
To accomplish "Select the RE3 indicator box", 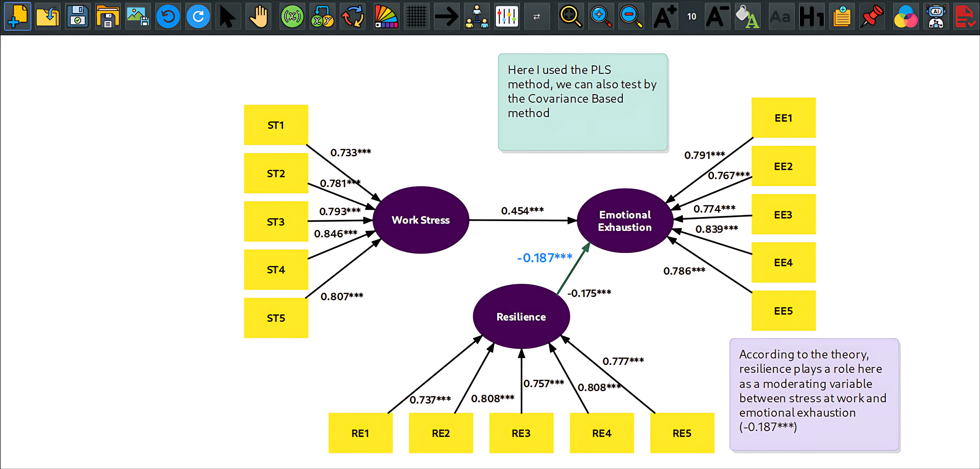I will point(521,433).
